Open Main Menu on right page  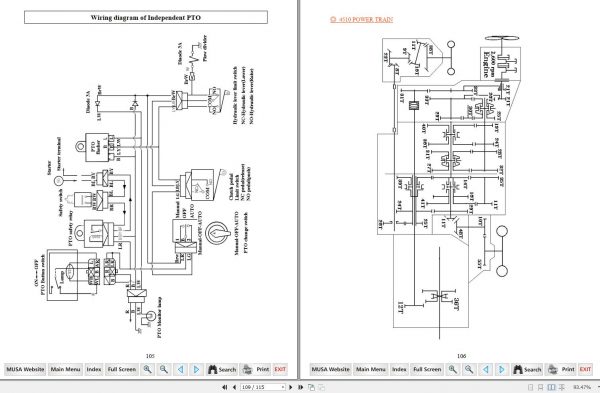tap(371, 369)
